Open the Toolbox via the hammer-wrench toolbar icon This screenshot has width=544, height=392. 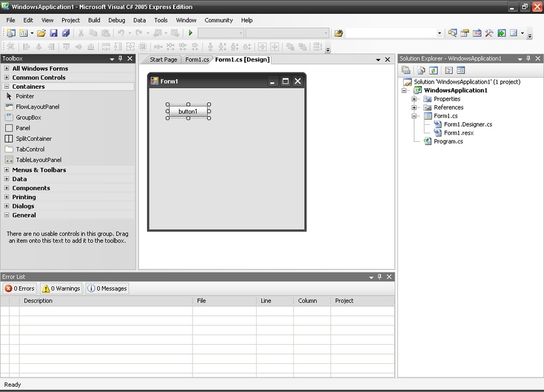pos(489,33)
